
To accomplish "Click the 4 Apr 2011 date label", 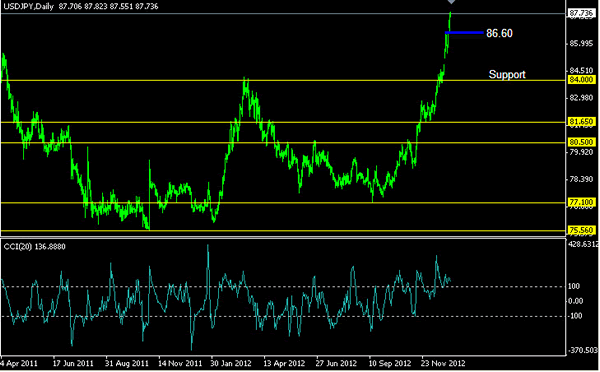I will (19, 363).
